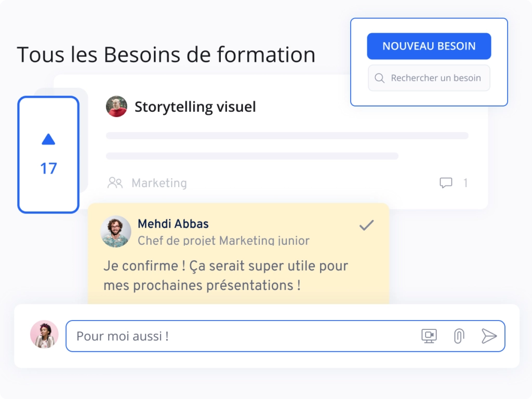Click the screen recording icon in message box

[x=429, y=336]
